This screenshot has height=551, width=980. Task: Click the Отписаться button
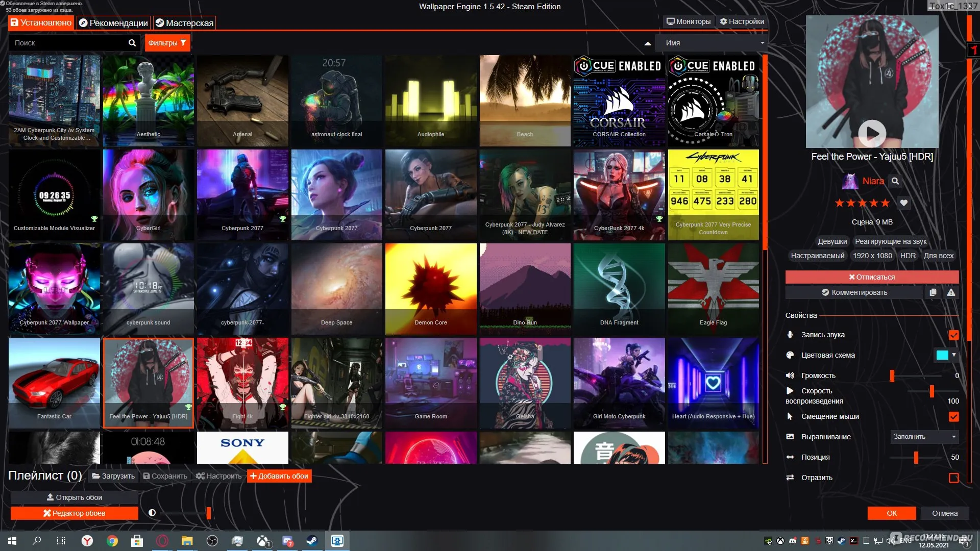872,277
